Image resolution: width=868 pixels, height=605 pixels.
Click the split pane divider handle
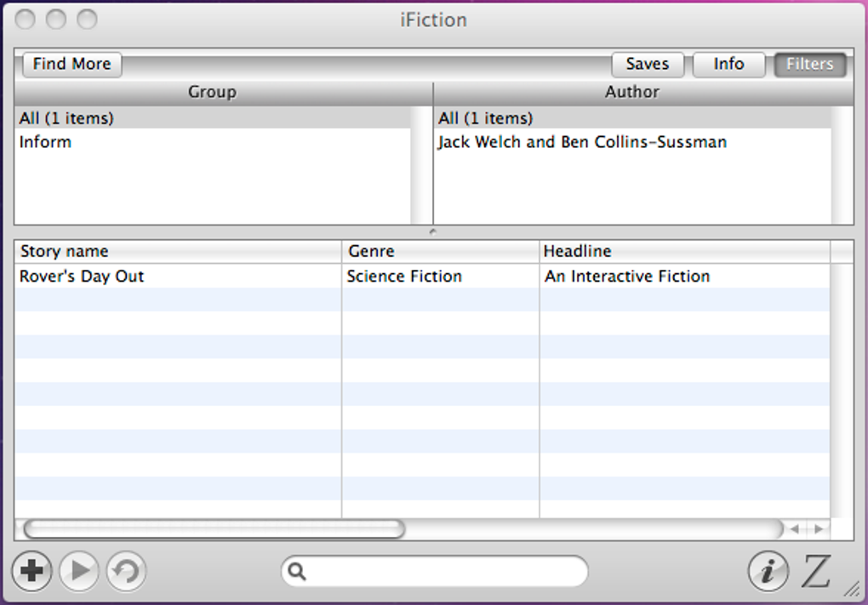[433, 231]
